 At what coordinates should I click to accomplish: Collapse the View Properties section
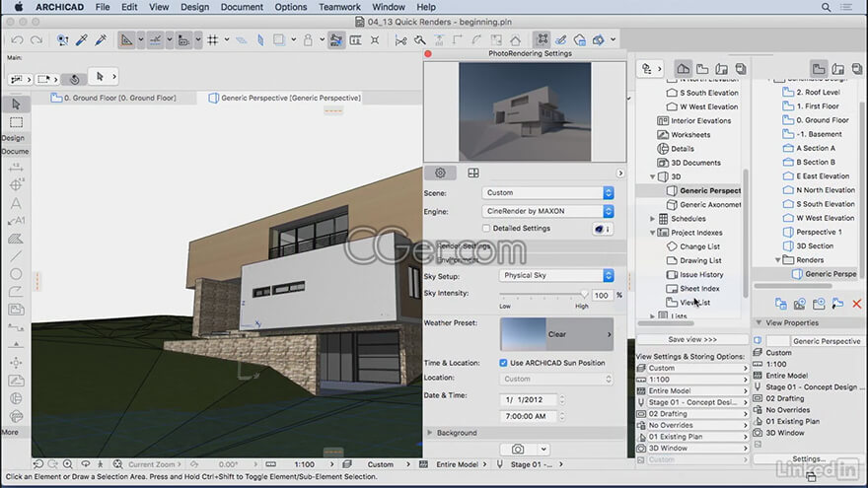tap(759, 322)
